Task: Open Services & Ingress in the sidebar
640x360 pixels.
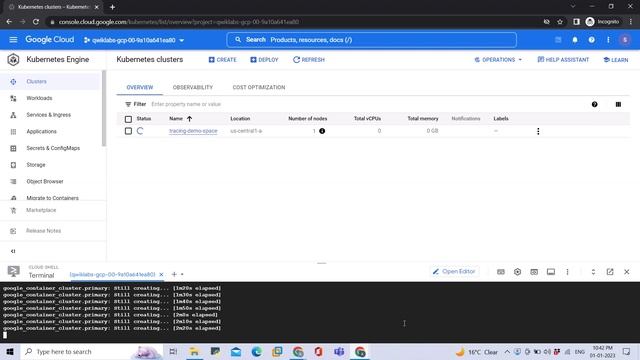Action: pos(50,115)
